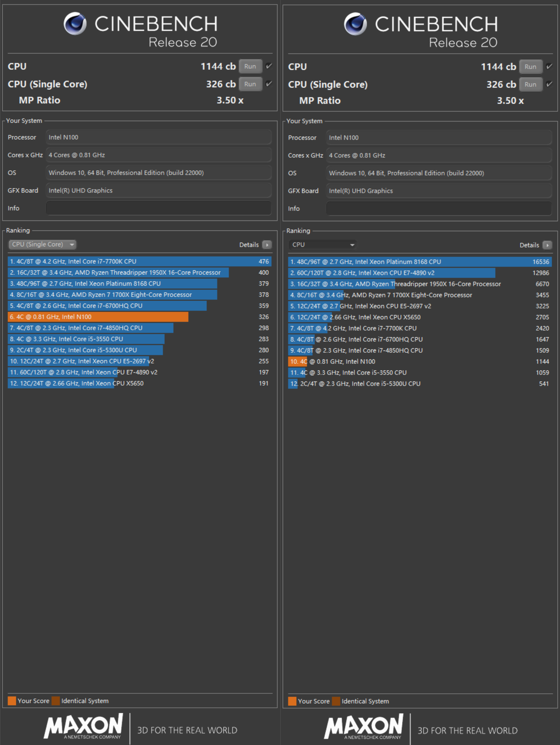Select multi-core row Threadripper 1950X scoring 6670
Screen dimensions: 560x745
[420, 284]
